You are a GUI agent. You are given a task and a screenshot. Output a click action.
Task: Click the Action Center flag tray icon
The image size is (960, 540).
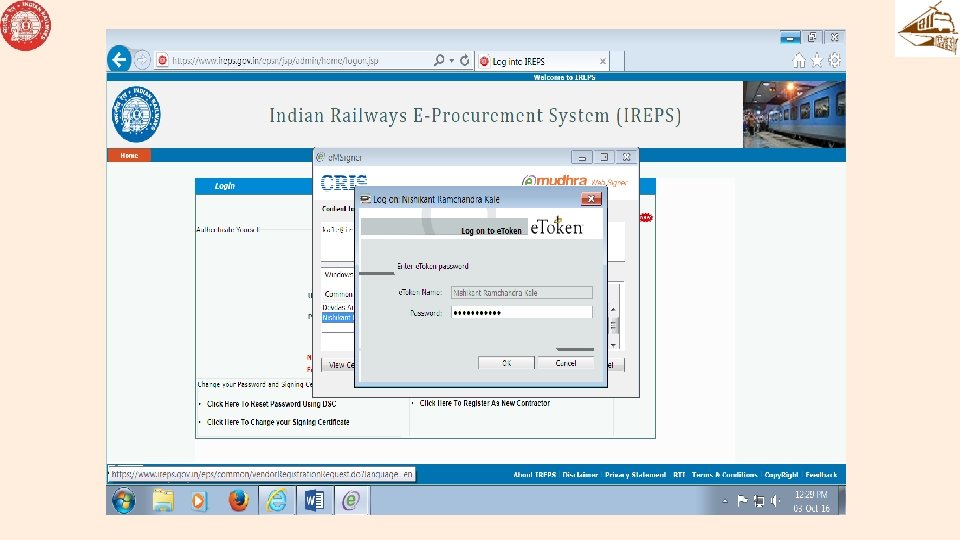point(742,501)
